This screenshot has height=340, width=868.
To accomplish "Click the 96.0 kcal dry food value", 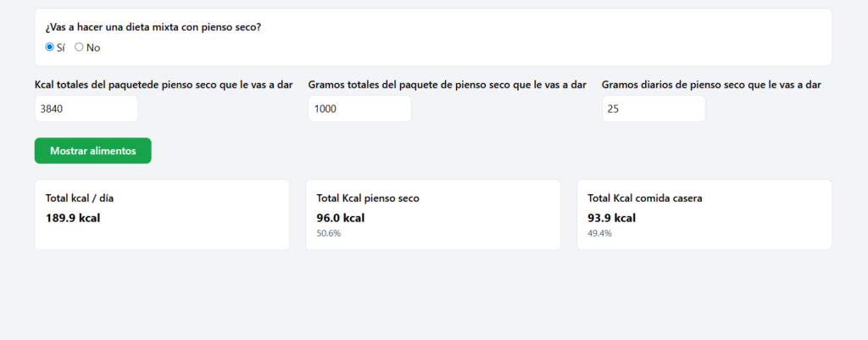I will 341,217.
